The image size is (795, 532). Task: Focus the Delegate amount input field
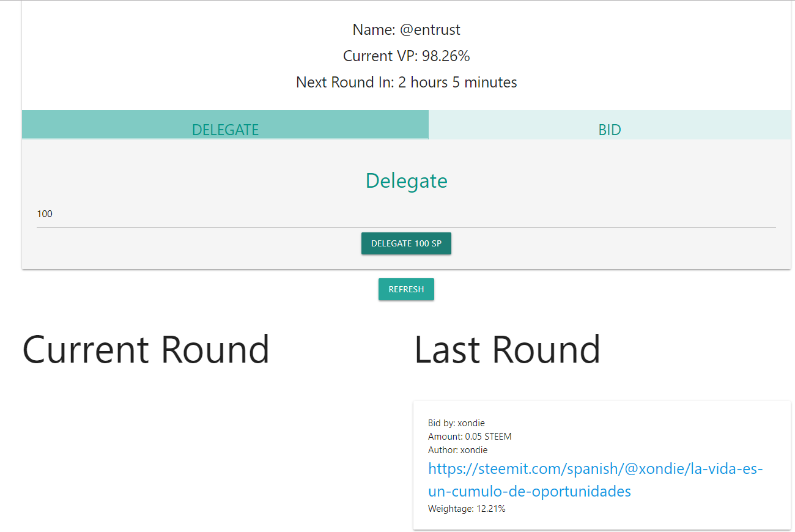[x=406, y=214]
